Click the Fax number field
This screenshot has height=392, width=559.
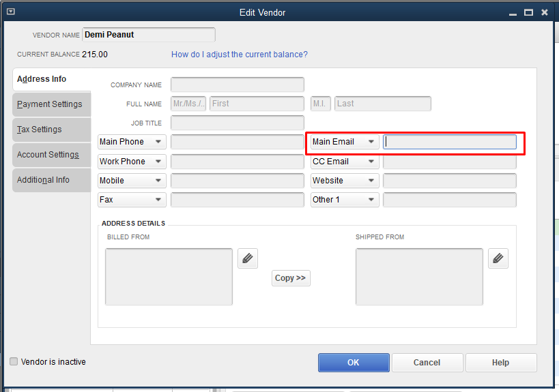(238, 200)
